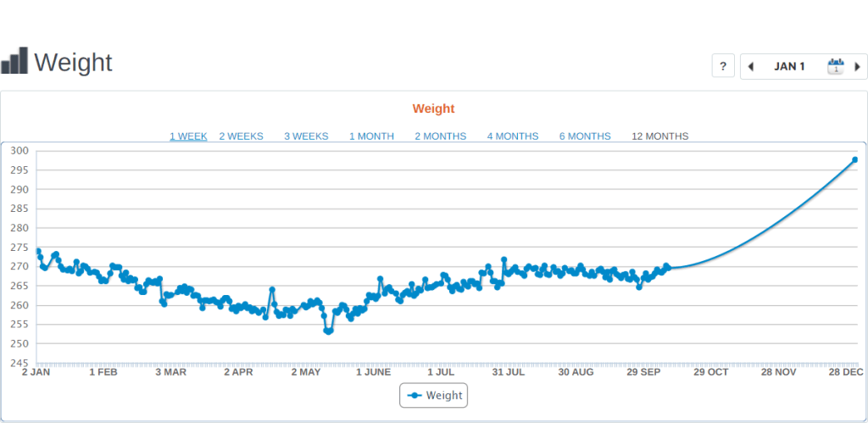This screenshot has height=423, width=868.
Task: Click the projected end-of-December data point
Action: pos(854,159)
